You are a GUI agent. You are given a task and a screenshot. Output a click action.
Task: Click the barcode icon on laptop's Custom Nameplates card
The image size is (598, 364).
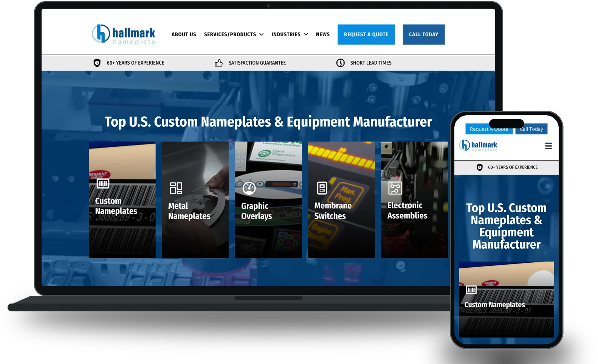pos(103,183)
